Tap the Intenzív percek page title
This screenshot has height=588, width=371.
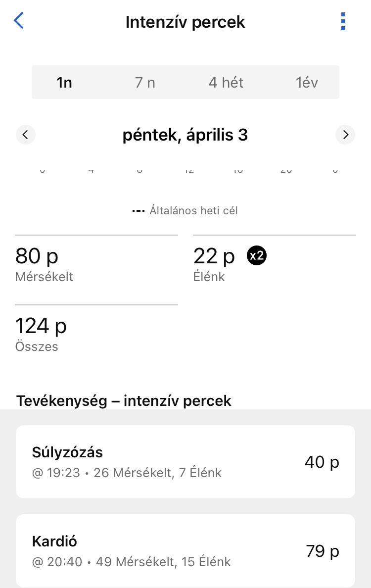(x=185, y=22)
